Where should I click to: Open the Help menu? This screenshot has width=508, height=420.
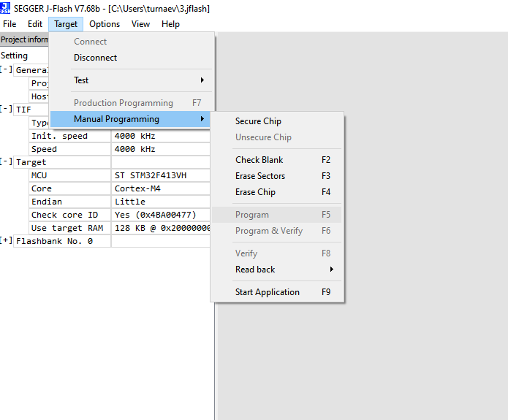pyautogui.click(x=170, y=24)
